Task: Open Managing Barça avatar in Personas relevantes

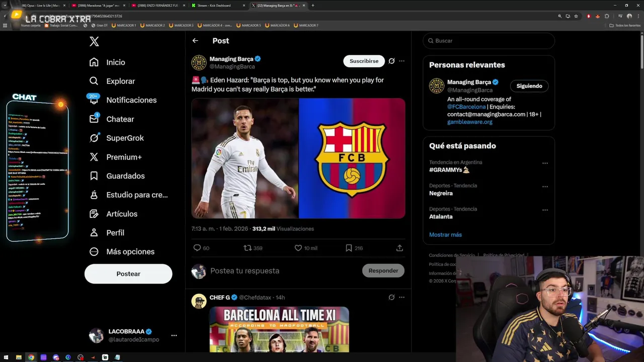Action: [436, 86]
